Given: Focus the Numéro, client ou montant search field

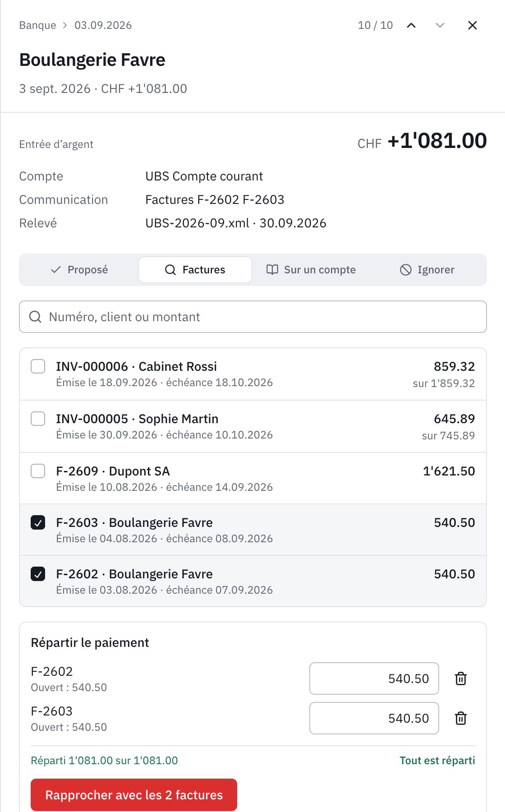Looking at the screenshot, I should coord(253,317).
